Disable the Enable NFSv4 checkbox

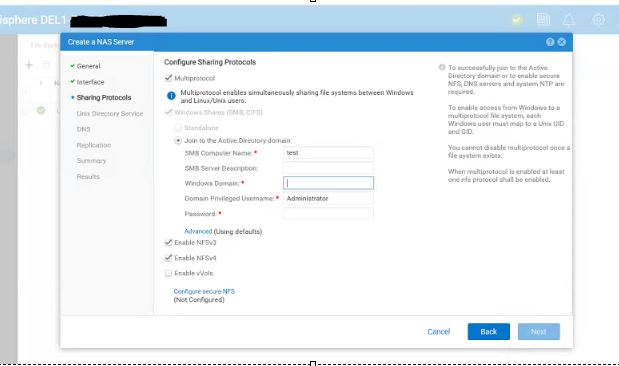pos(169,258)
